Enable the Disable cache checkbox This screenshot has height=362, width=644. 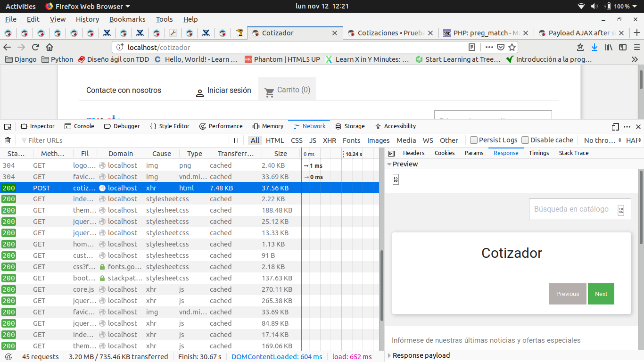525,140
